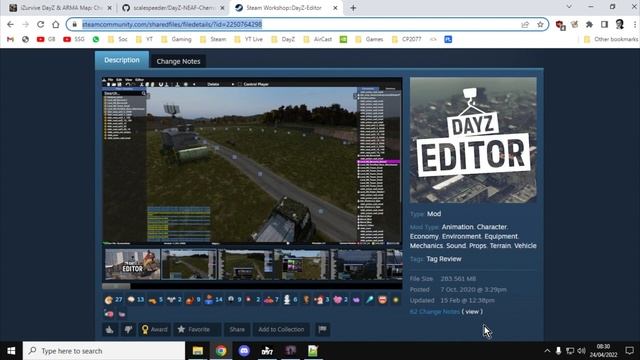Select the fourth screenshot thumbnail

(x=302, y=264)
